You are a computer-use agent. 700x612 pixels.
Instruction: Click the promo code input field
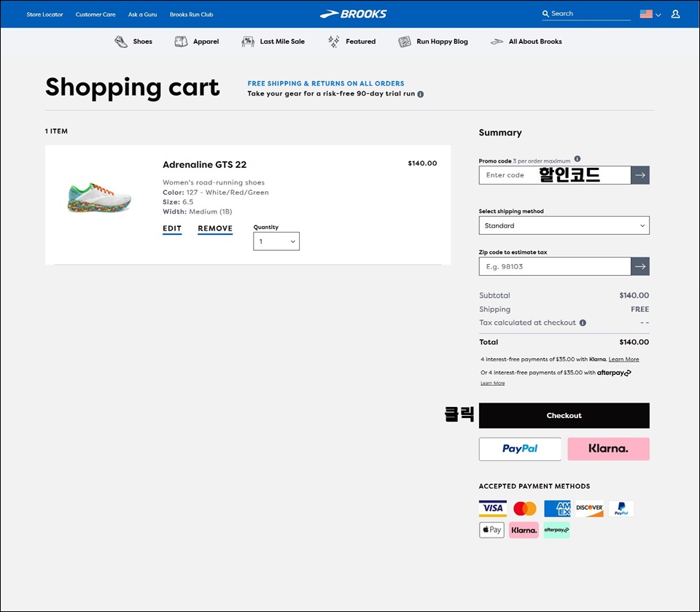point(555,175)
